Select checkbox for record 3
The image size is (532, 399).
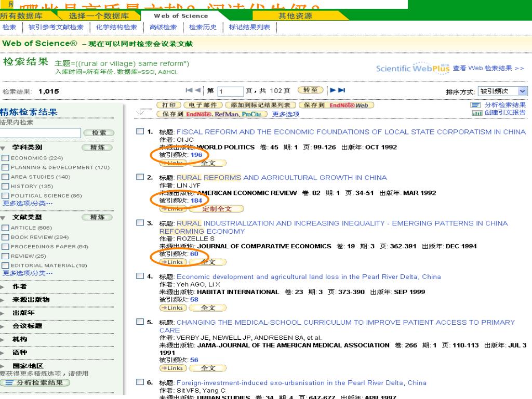(140, 222)
